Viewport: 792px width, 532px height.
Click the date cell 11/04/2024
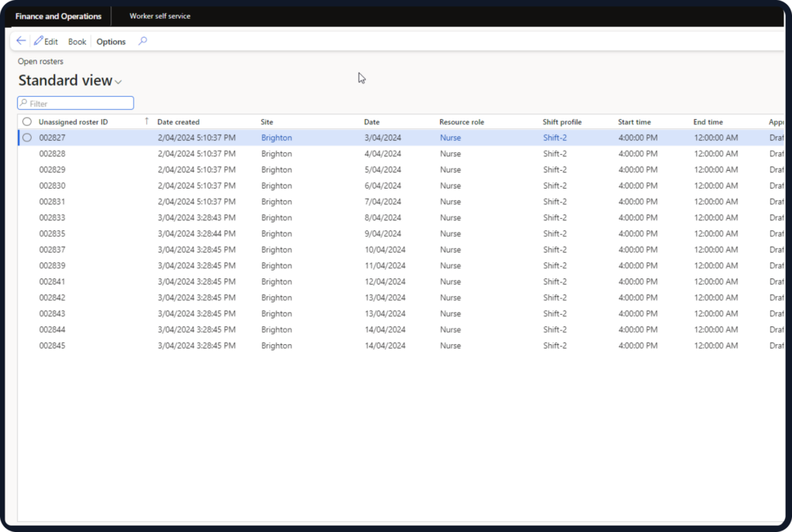pyautogui.click(x=385, y=265)
